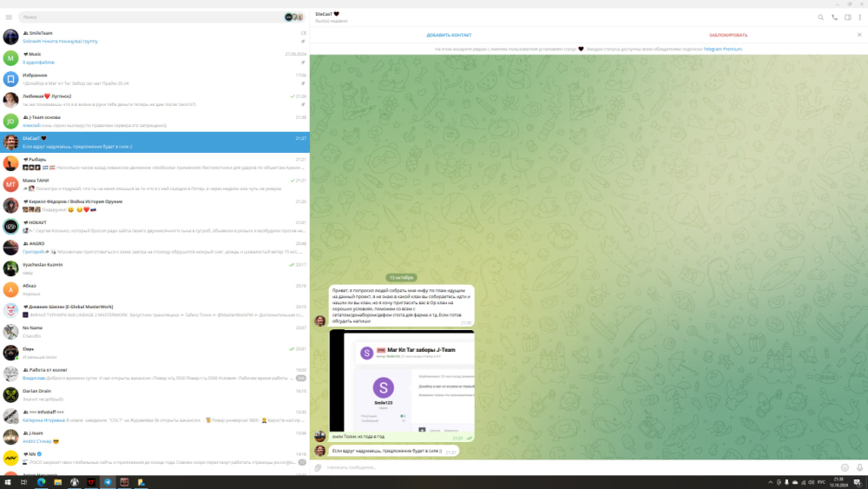
Task: Open the emoji picker
Action: click(x=845, y=467)
